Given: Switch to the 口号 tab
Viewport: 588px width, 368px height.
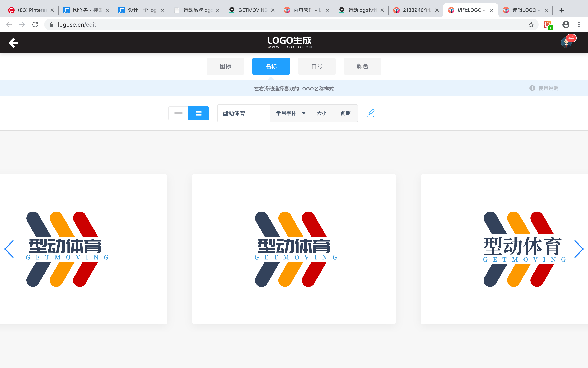Looking at the screenshot, I should coord(317,66).
